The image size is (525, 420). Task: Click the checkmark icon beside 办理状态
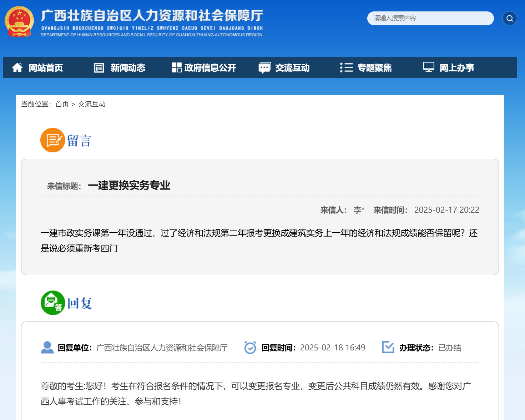point(388,347)
